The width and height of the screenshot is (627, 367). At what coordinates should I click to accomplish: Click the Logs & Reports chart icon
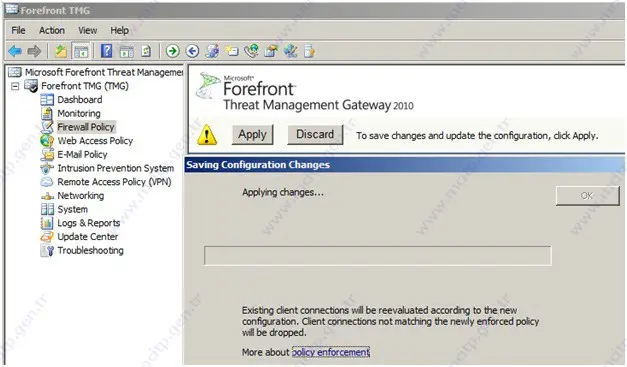47,223
